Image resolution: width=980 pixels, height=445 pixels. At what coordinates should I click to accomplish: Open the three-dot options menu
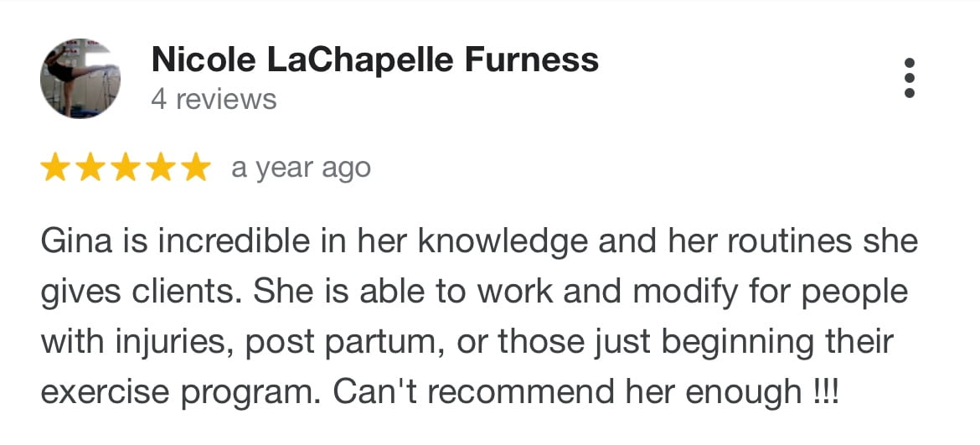coord(910,78)
